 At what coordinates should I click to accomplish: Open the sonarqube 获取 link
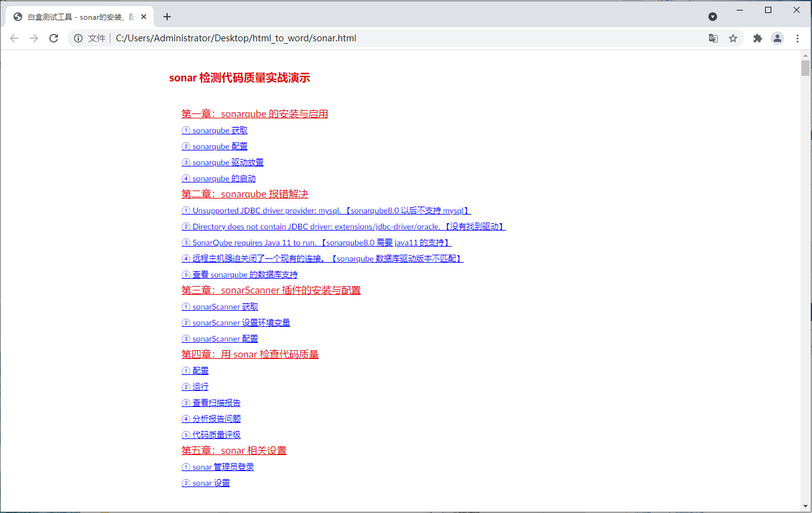215,130
